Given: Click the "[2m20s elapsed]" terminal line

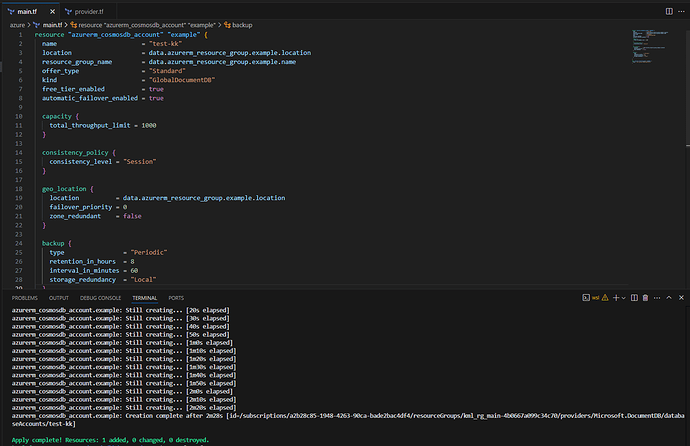Looking at the screenshot, I should point(124,408).
